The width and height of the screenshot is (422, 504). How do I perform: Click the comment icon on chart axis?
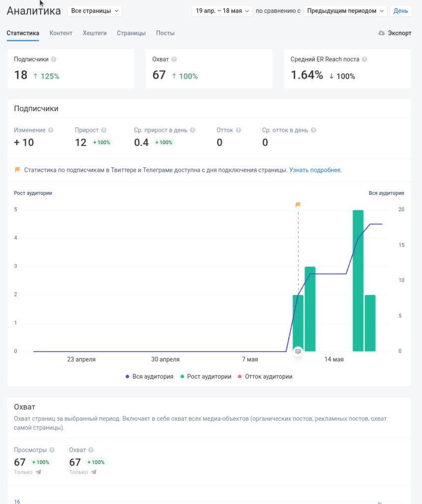click(x=298, y=351)
